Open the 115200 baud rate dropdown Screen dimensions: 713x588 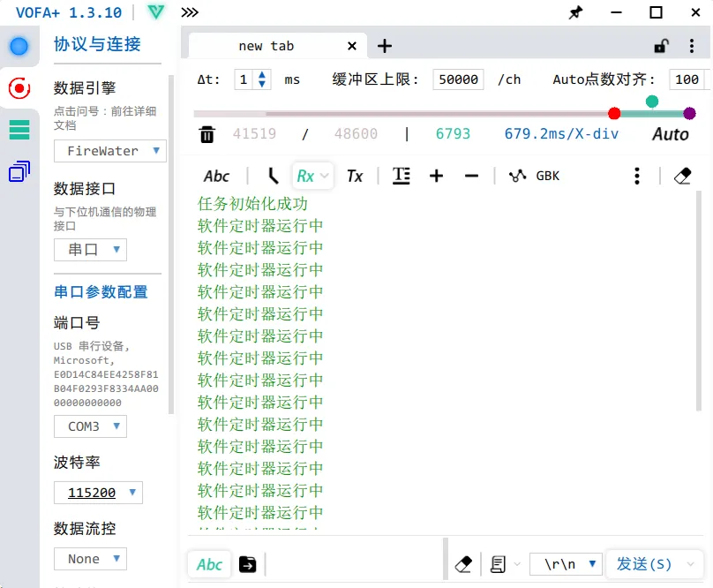point(98,493)
